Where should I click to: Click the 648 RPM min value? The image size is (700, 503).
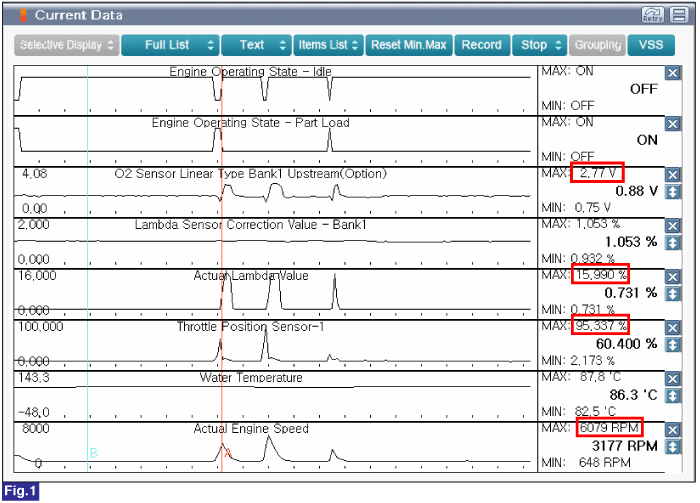pyautogui.click(x=604, y=463)
